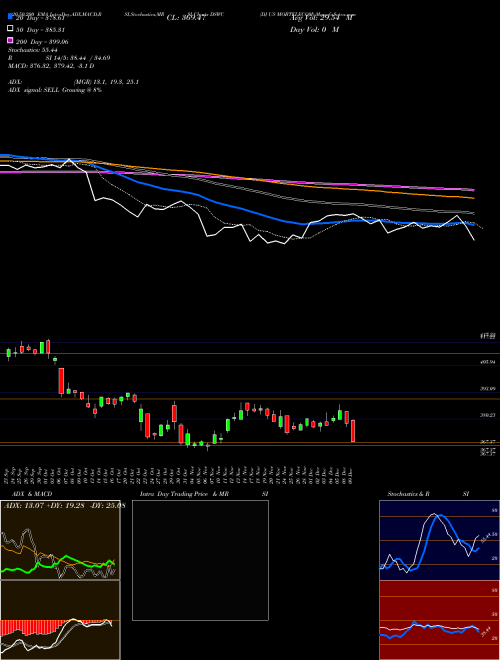The image size is (500, 660).
Task: Click the '(MGR) 13.1, 19.3, 25.1' ADX values
Action: [106, 82]
